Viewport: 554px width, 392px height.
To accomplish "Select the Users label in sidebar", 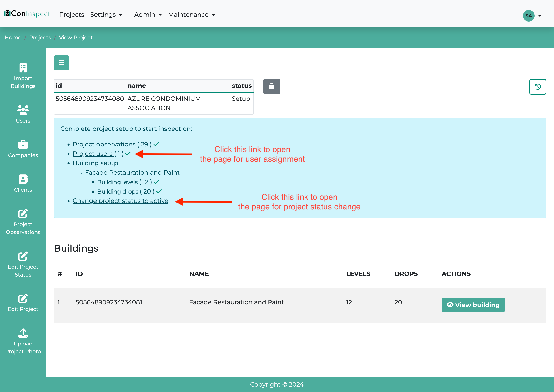I will click(23, 121).
